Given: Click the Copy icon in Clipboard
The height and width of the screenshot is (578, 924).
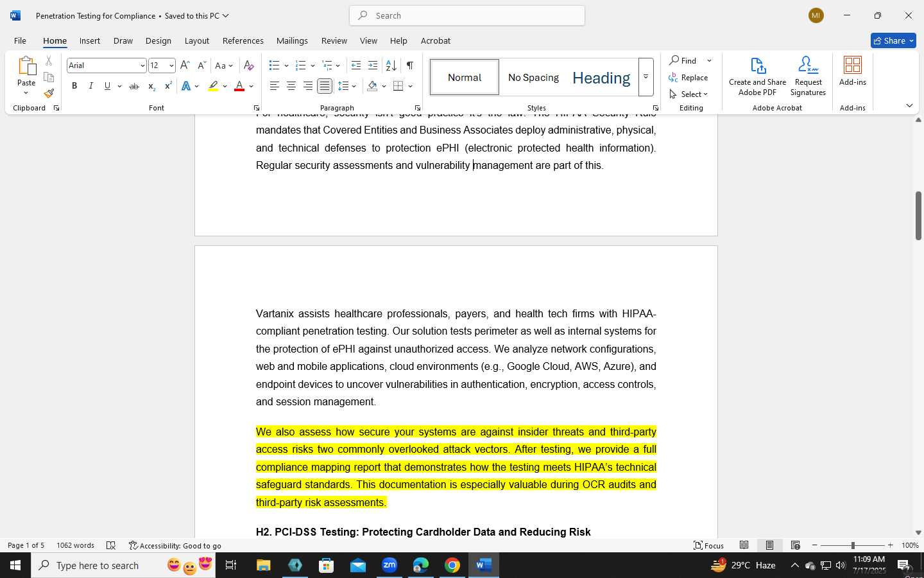Looking at the screenshot, I should [49, 77].
